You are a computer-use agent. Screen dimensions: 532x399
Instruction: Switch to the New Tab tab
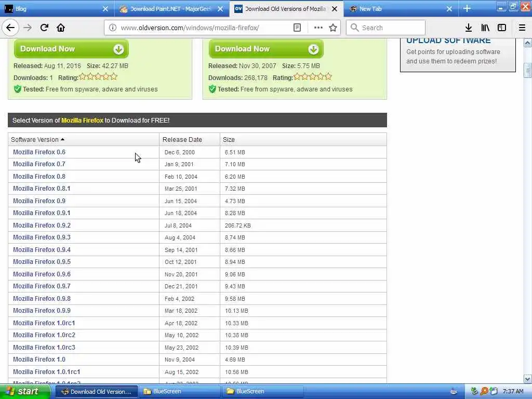(x=401, y=9)
